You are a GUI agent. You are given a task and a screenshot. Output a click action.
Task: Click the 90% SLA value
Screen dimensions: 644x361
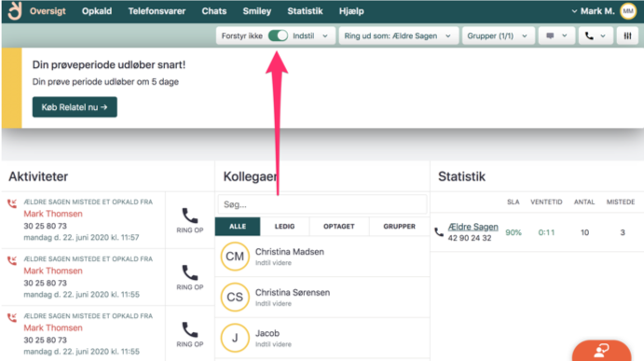pyautogui.click(x=513, y=232)
